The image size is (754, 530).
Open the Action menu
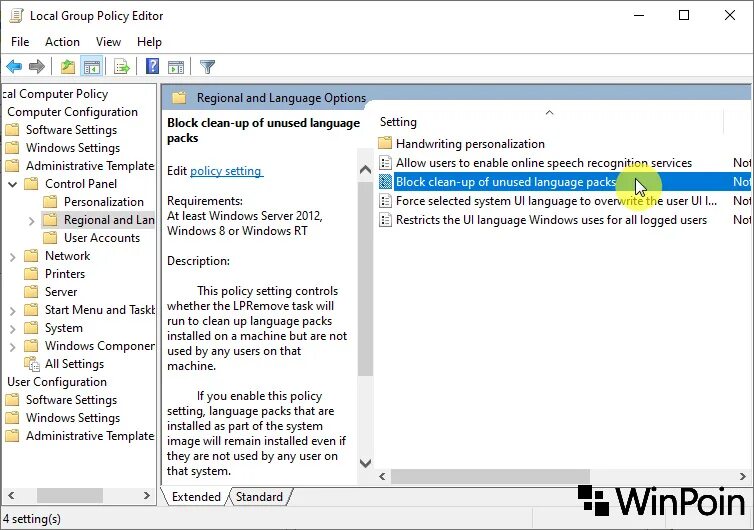[x=62, y=42]
